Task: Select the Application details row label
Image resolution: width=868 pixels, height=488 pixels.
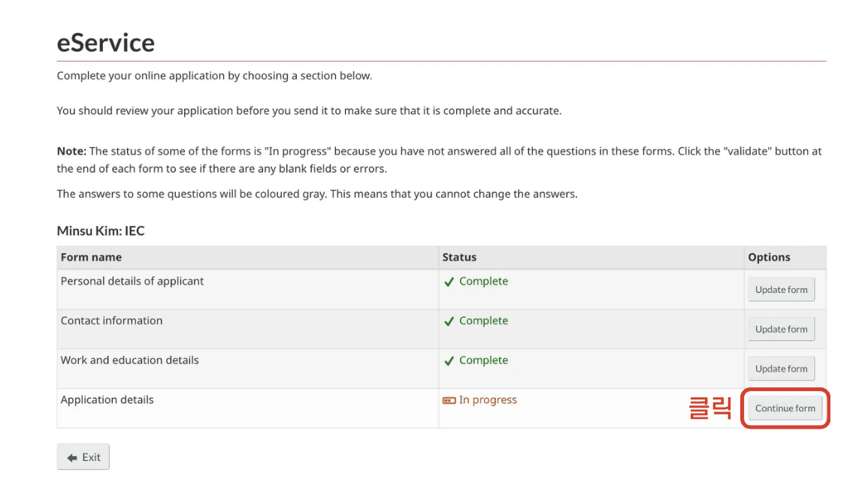Action: pos(107,400)
